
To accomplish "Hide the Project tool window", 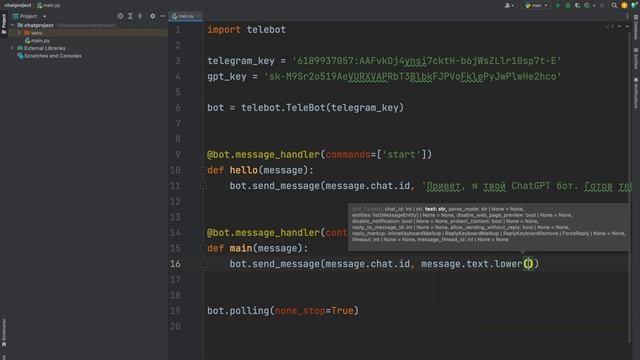I will [162, 16].
